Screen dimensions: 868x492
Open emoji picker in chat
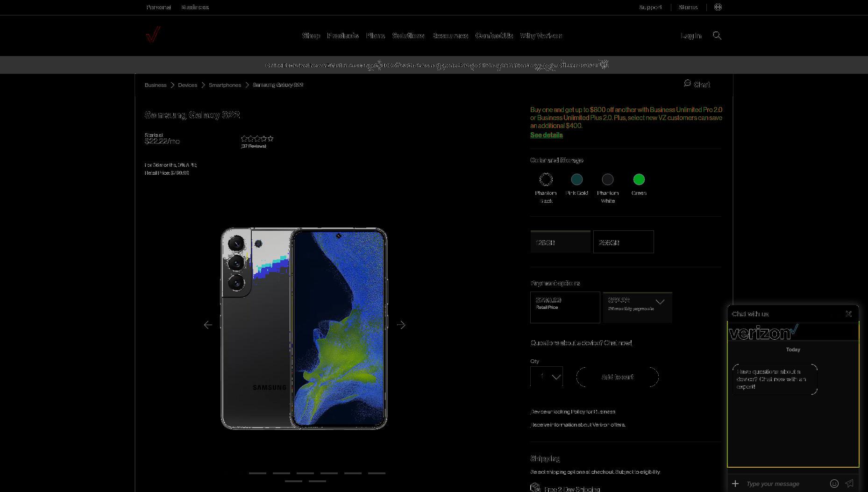[834, 484]
